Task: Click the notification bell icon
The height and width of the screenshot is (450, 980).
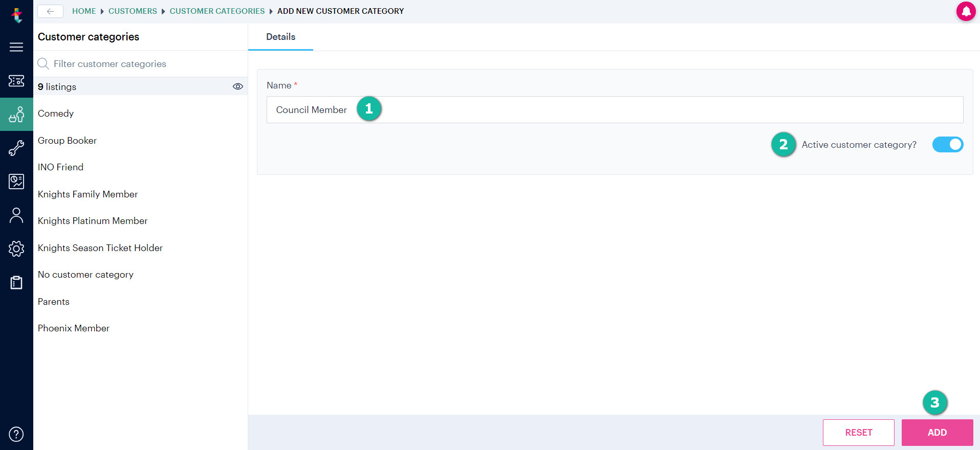Action: [x=966, y=11]
